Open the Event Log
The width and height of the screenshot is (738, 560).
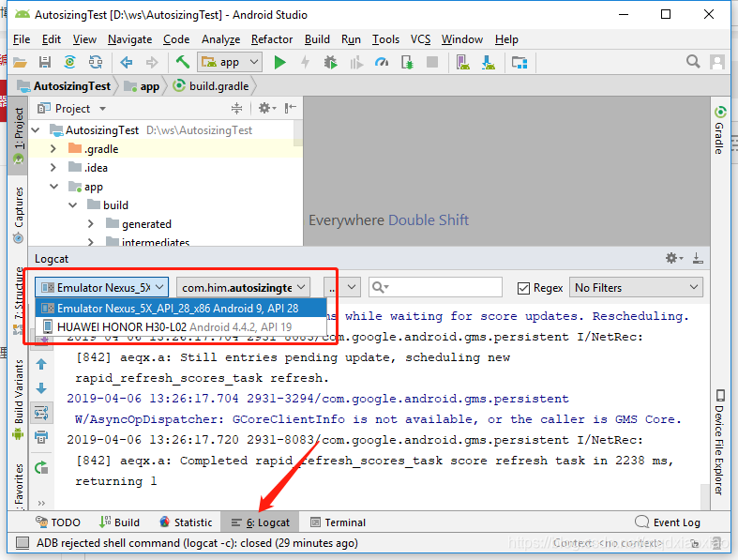point(668,522)
